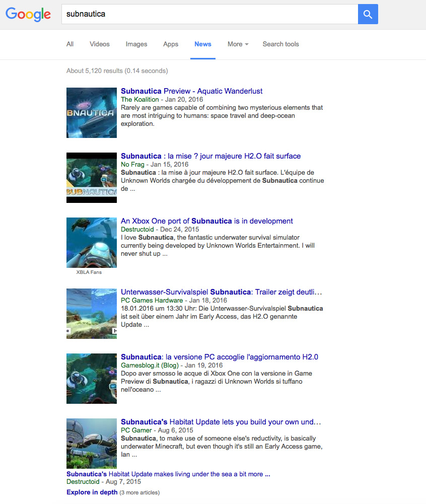This screenshot has height=504, width=426.
Task: Click the 'The Koalition' source name
Action: click(x=140, y=99)
